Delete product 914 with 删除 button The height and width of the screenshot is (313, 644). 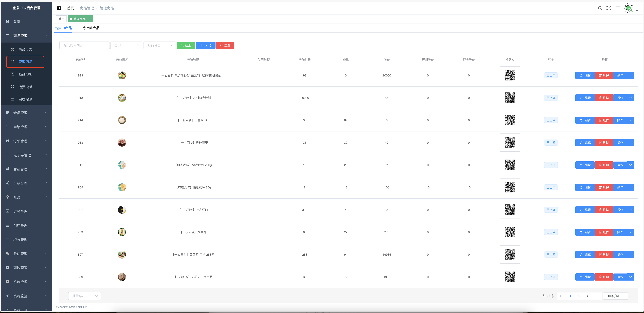point(604,120)
